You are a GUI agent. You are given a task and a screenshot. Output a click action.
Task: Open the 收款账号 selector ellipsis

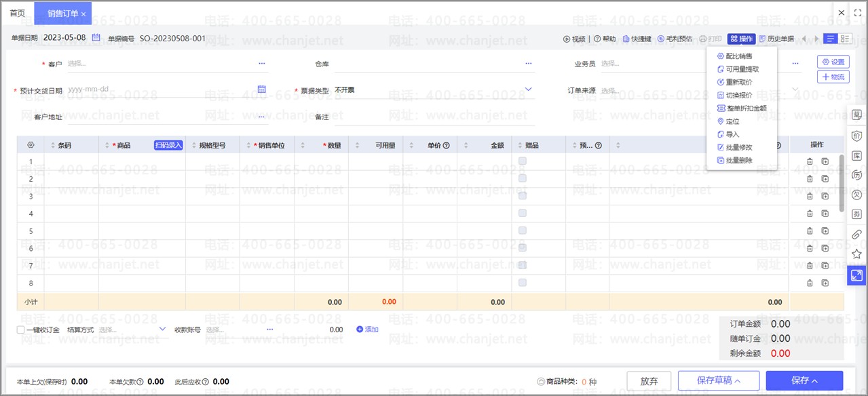point(269,330)
